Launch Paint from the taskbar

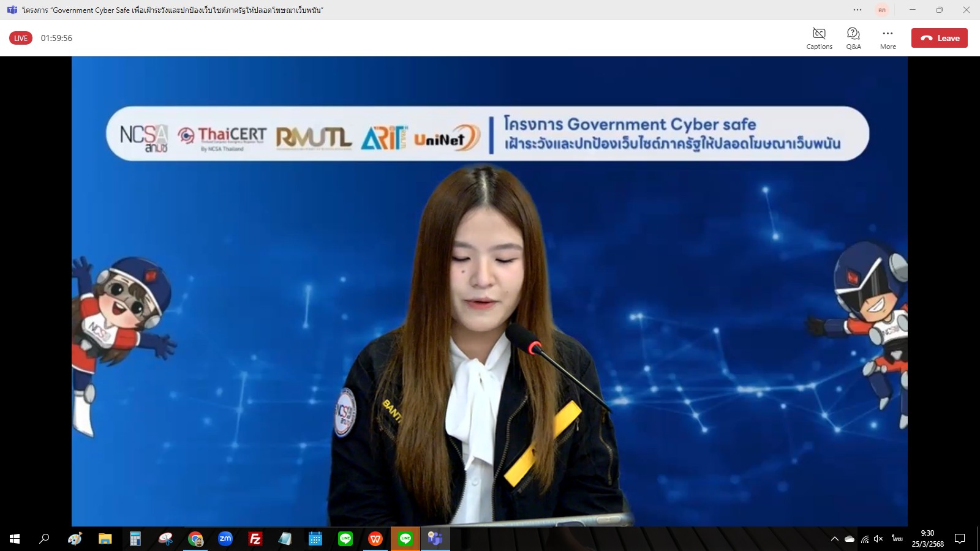pos(75,539)
